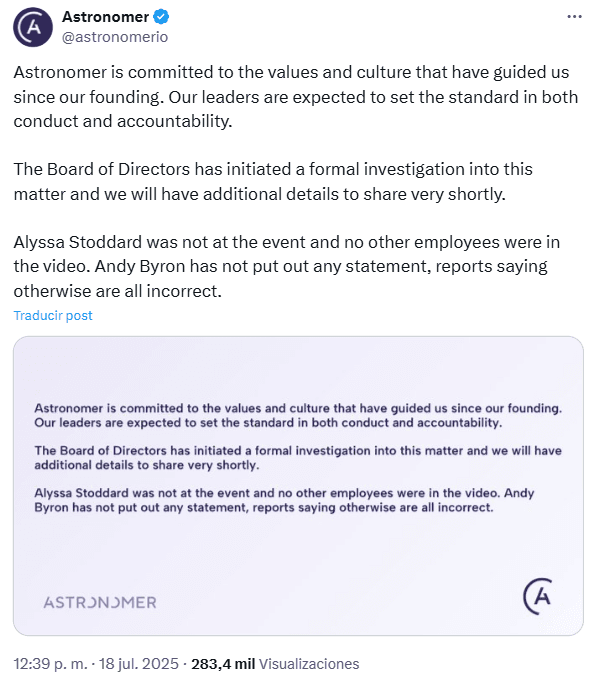Viewport: 596px width, 684px height.
Task: Click Traducir post to translate
Action: coord(53,315)
